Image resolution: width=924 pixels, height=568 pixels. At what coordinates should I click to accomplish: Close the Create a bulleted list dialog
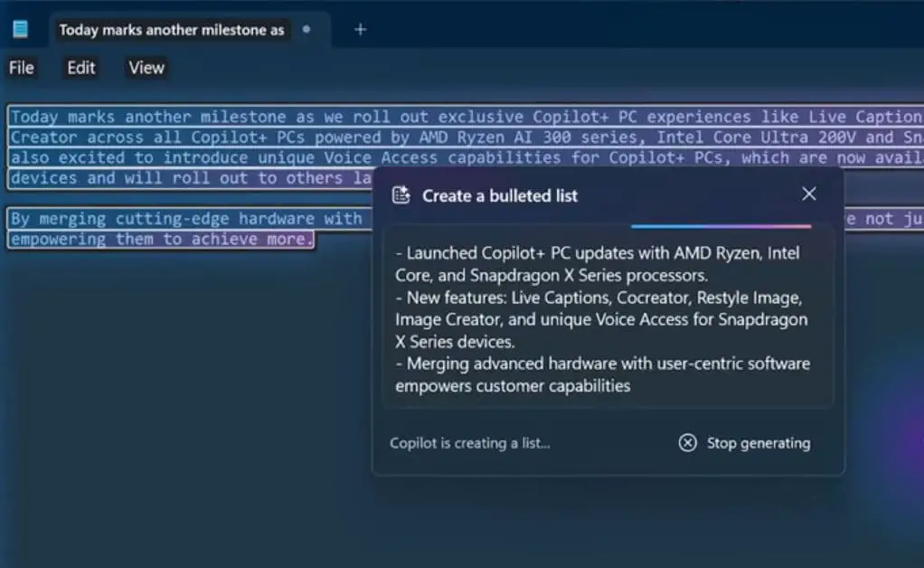(x=809, y=194)
